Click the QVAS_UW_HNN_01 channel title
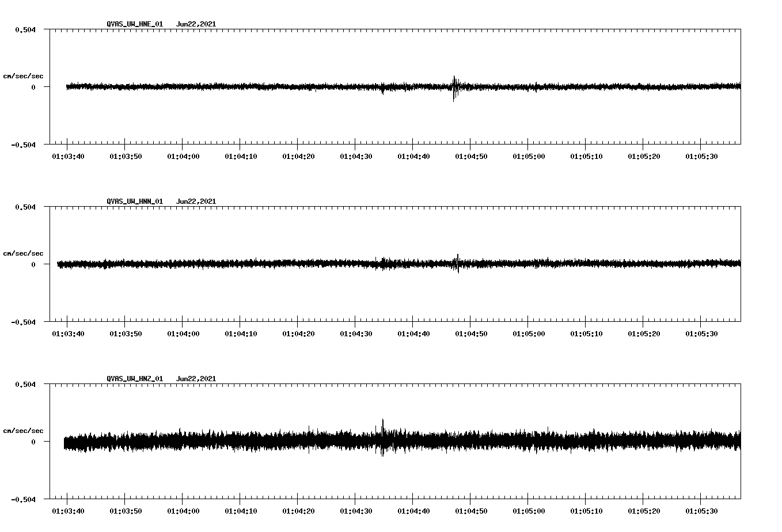 (135, 202)
